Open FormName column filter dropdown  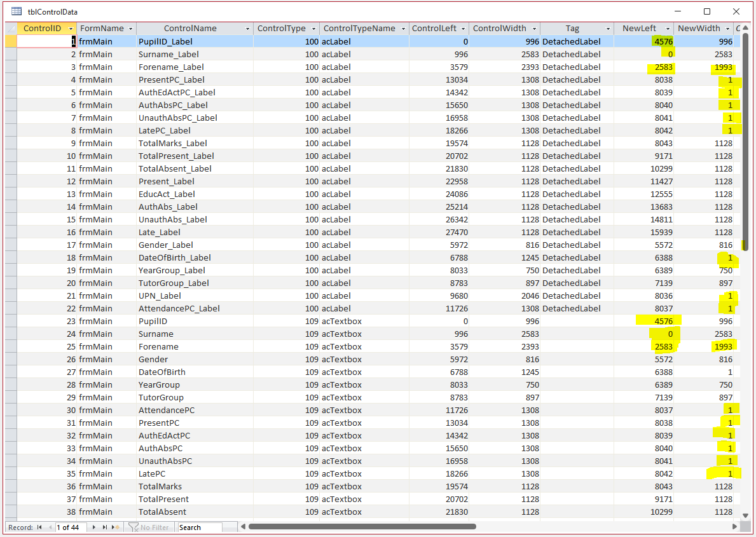point(130,29)
